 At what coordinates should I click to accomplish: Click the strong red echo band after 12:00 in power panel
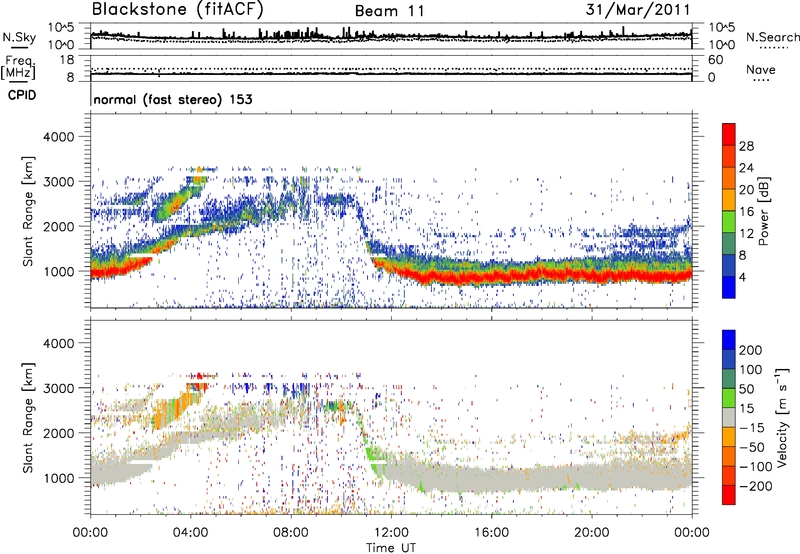pos(531,276)
